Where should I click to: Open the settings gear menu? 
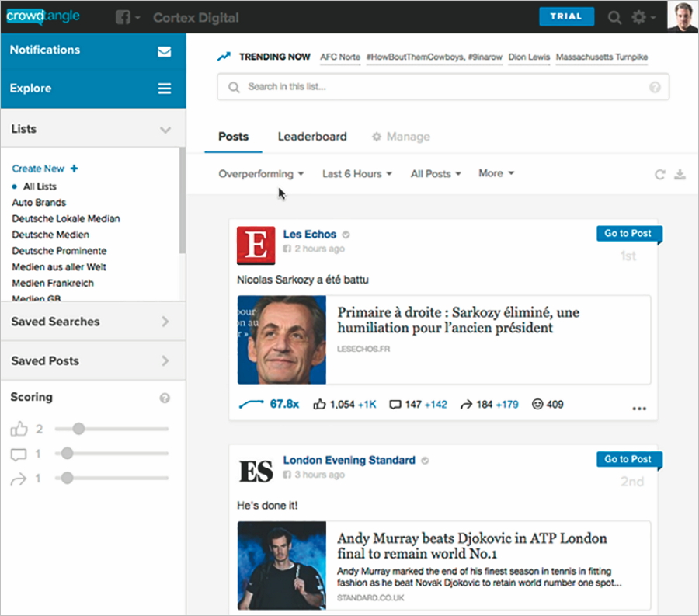click(x=640, y=17)
